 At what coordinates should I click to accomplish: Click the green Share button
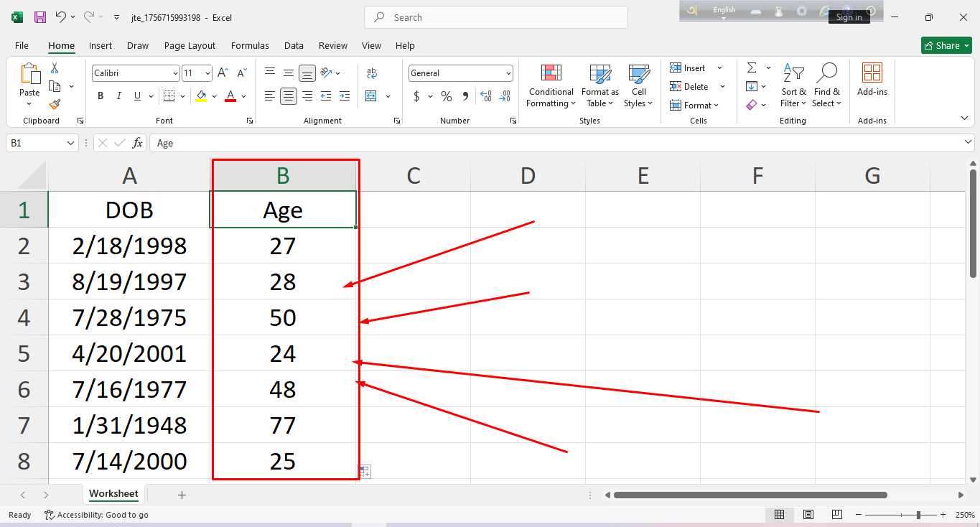946,45
